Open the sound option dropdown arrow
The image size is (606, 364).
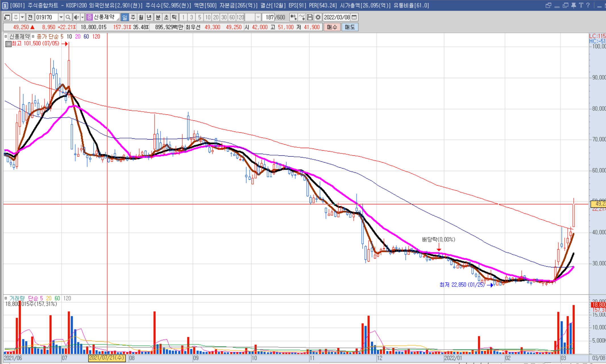coord(82,17)
